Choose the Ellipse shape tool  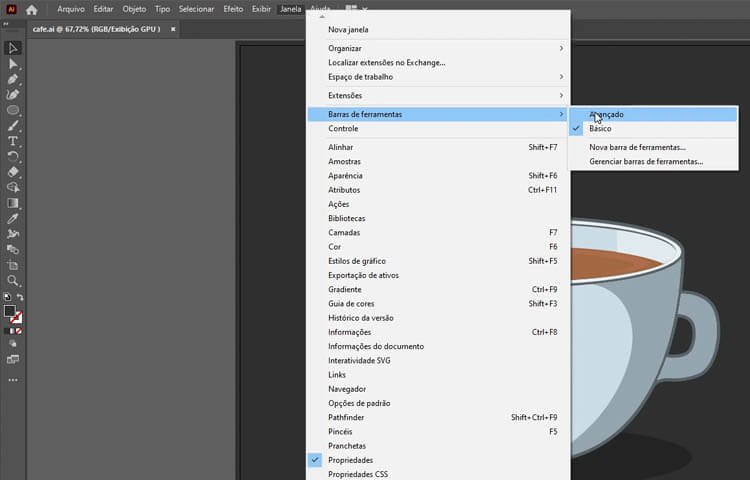click(13, 110)
